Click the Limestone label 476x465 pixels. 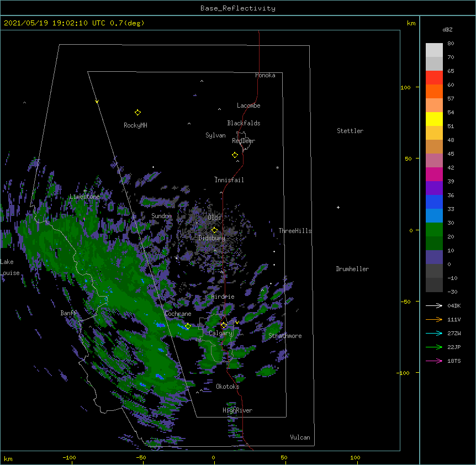pos(84,197)
